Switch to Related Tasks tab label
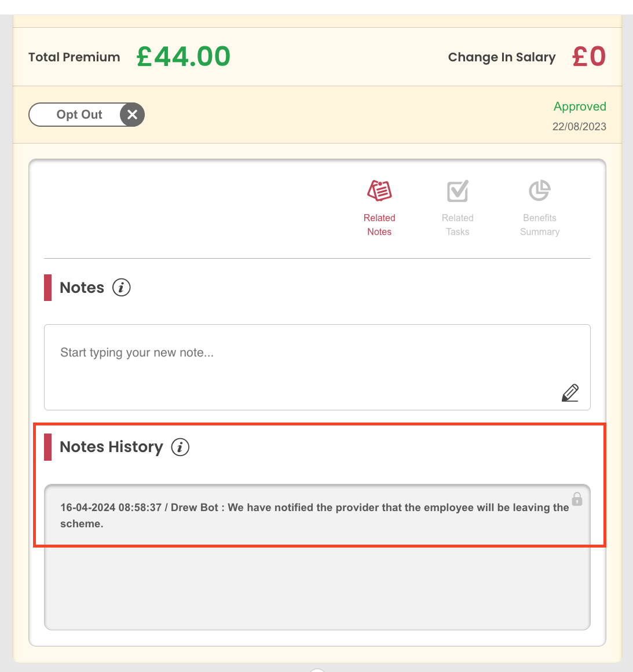Viewport: 633px width, 672px height. (457, 225)
